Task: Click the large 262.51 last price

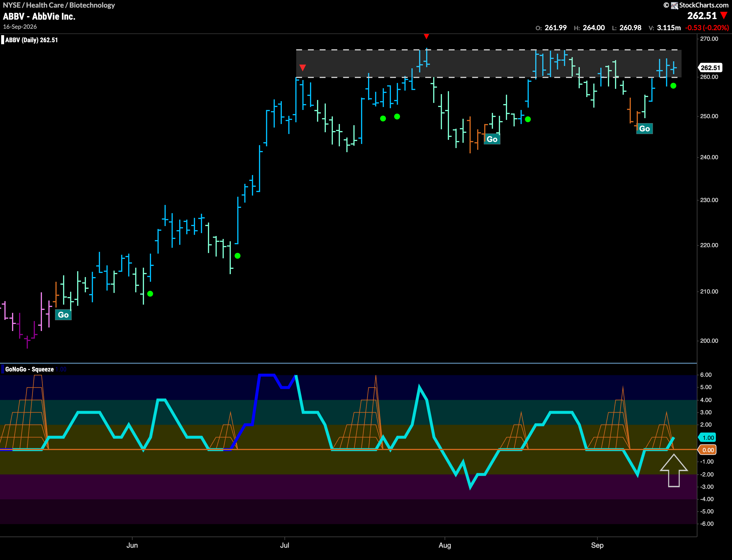Action: (x=702, y=16)
